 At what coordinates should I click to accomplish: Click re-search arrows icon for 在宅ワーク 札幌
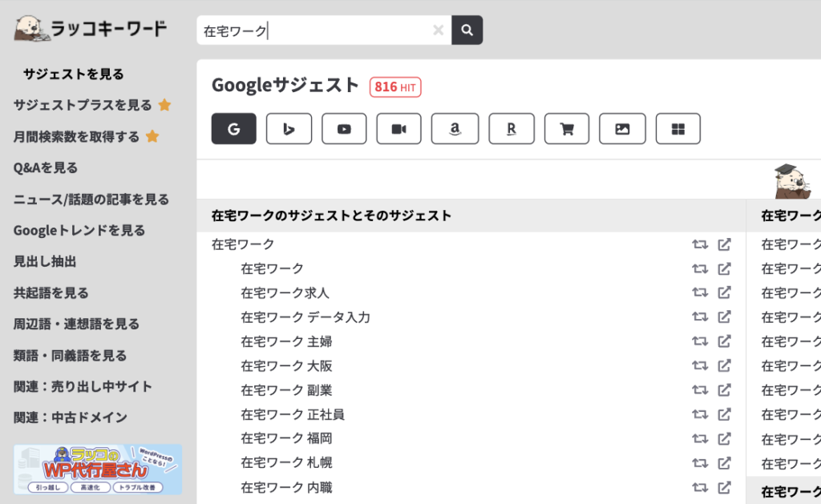coord(699,463)
